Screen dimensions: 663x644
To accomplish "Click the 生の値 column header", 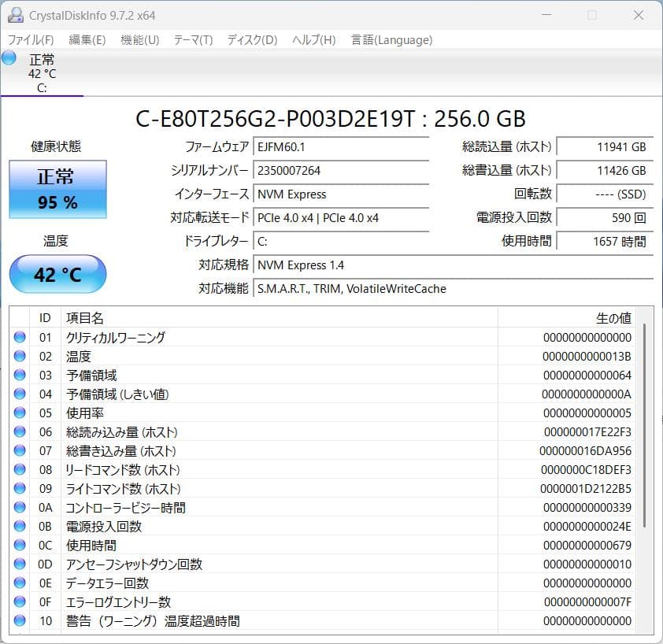I will [567, 318].
